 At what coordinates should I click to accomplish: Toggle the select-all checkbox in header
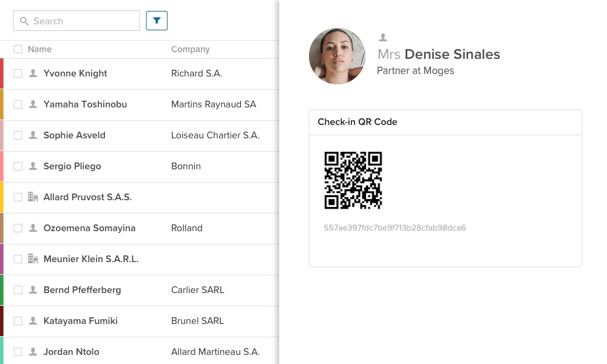(x=18, y=49)
